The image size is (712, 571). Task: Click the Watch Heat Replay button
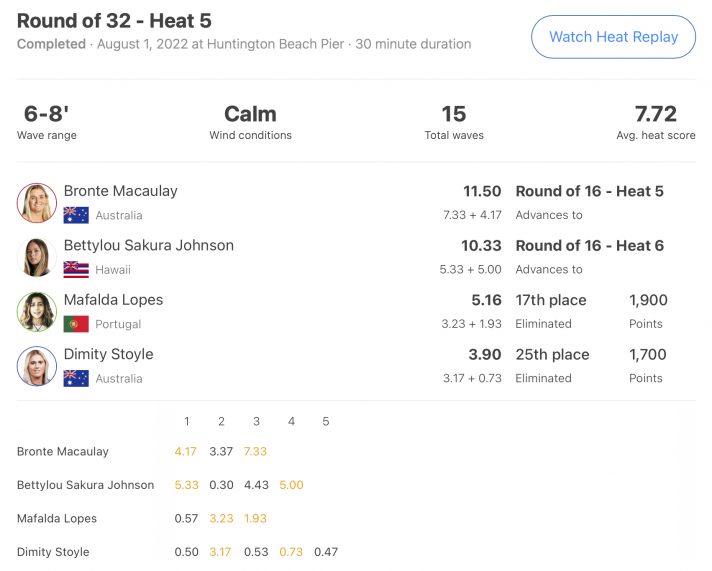(613, 37)
